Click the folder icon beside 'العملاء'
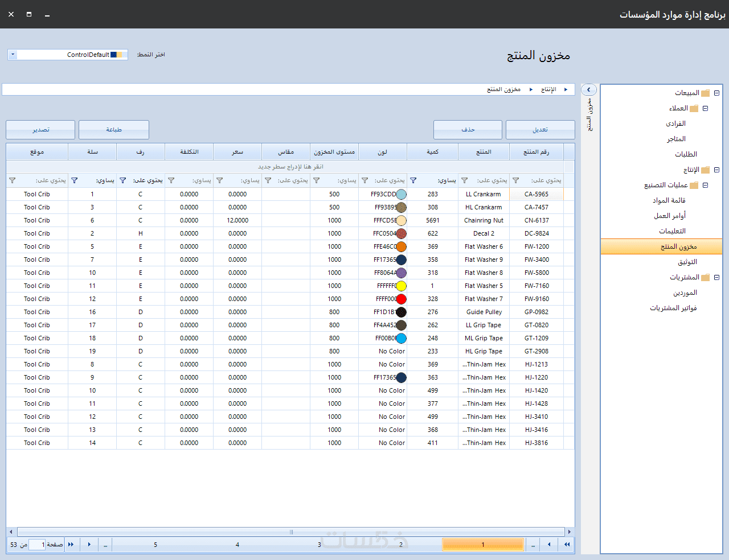 tap(694, 108)
